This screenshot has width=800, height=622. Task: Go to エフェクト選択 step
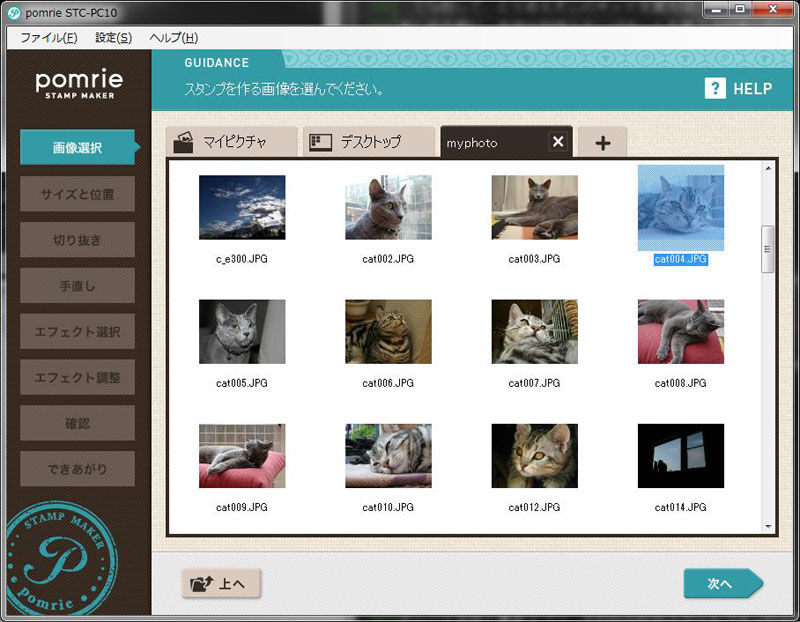pyautogui.click(x=78, y=332)
